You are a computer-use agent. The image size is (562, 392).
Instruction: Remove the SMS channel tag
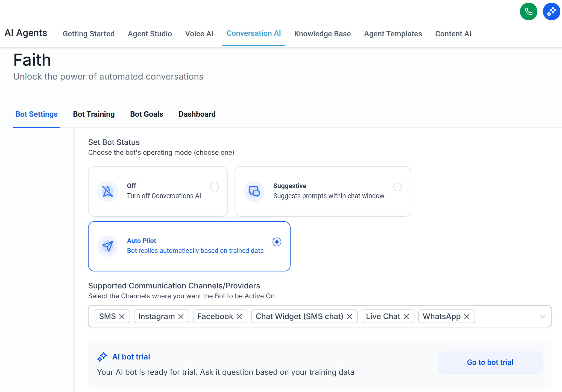[122, 317]
